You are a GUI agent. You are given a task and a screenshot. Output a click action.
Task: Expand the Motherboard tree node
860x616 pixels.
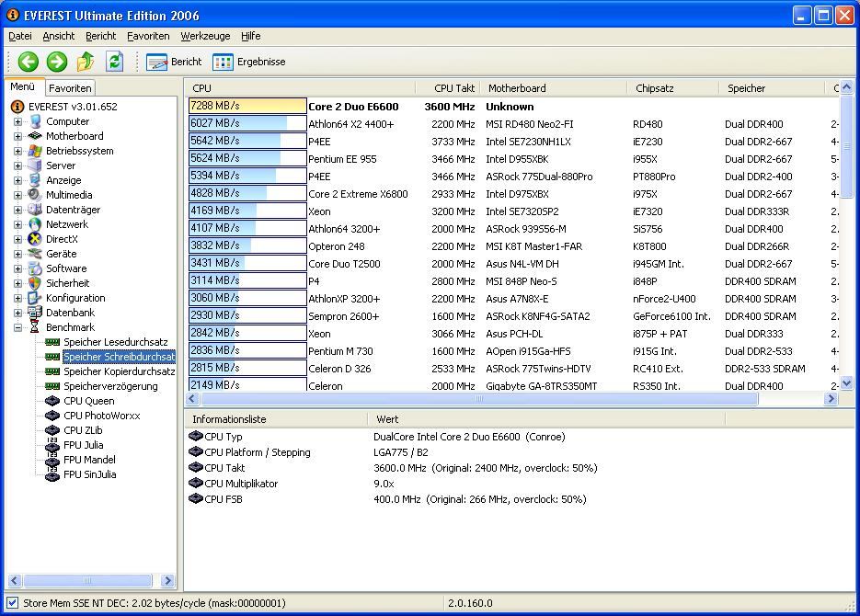pyautogui.click(x=18, y=136)
